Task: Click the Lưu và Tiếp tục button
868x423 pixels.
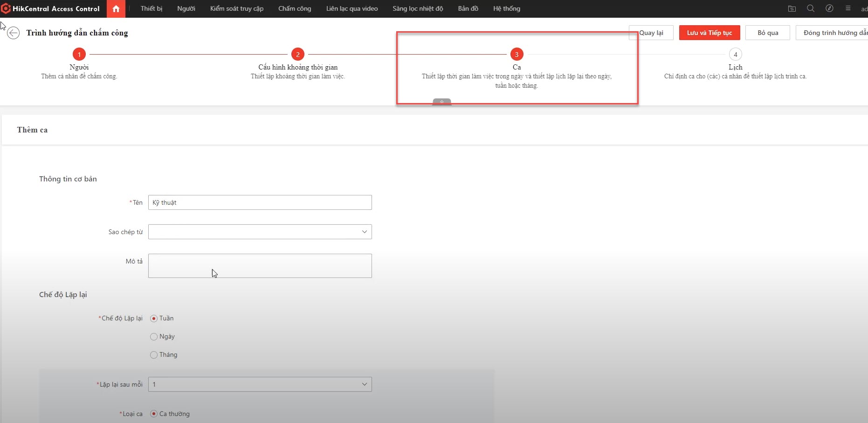Action: coord(709,33)
